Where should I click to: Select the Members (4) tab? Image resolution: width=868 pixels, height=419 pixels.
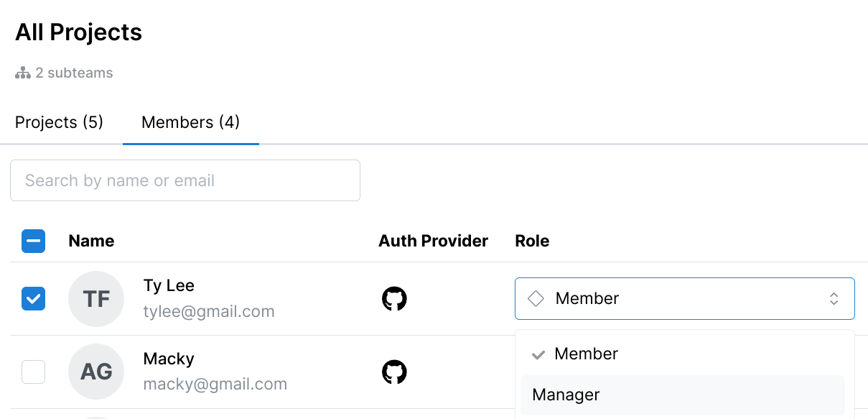click(190, 122)
